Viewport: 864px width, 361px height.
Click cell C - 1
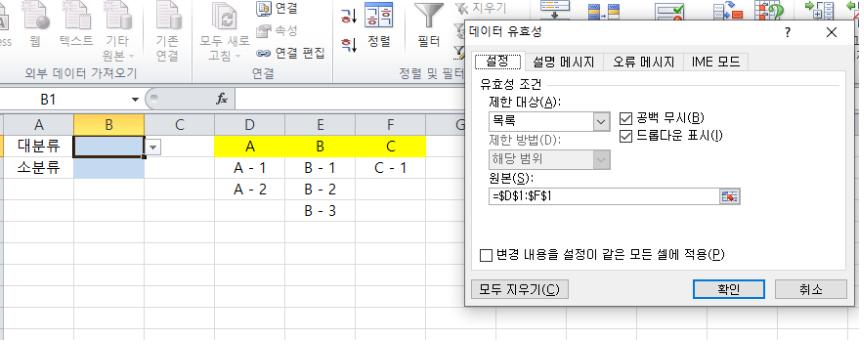(x=391, y=168)
